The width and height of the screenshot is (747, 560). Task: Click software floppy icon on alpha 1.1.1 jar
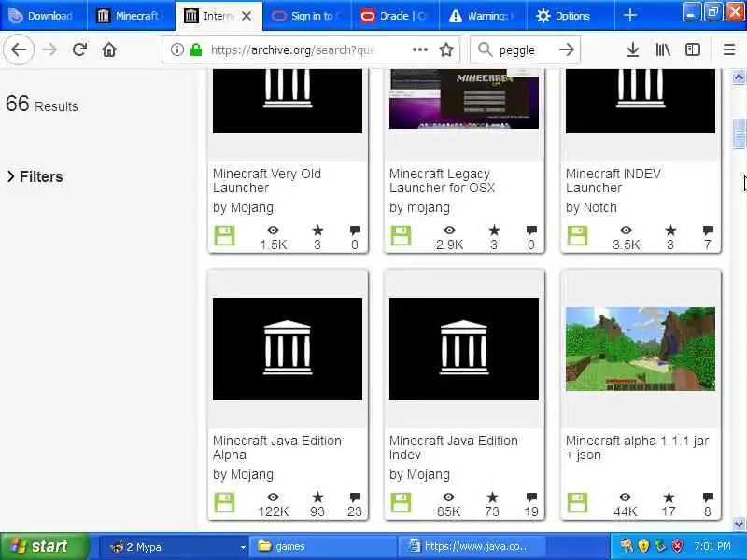577,502
